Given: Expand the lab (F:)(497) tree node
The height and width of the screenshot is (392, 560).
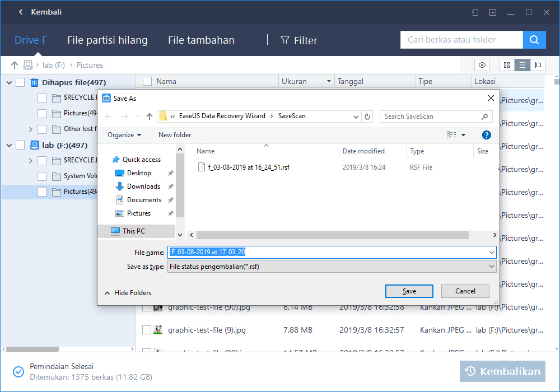Looking at the screenshot, I should point(9,145).
